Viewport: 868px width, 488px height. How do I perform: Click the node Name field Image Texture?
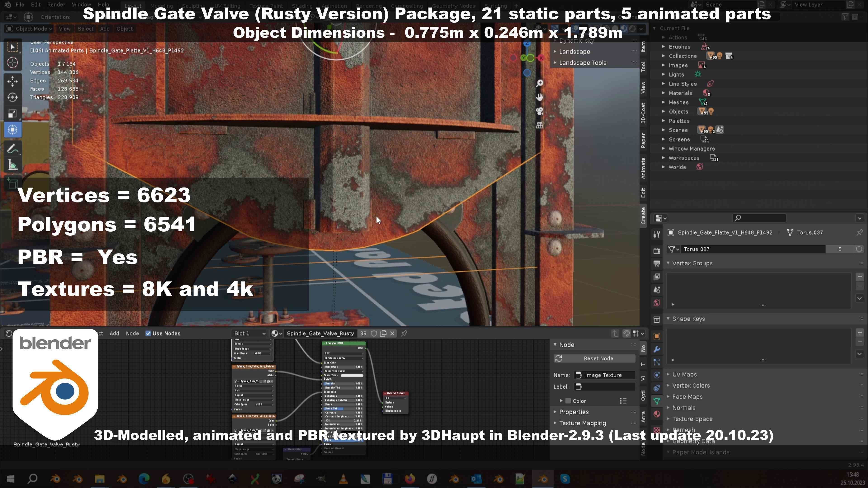coord(605,375)
